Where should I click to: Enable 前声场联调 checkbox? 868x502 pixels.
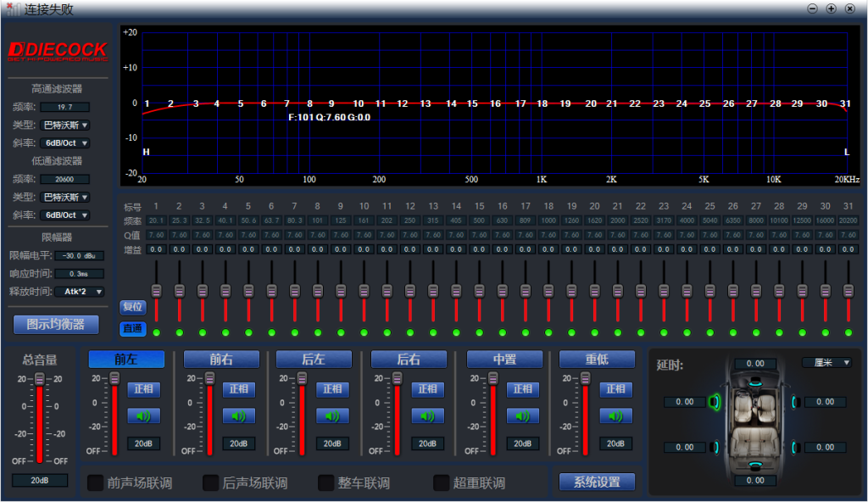pos(95,482)
